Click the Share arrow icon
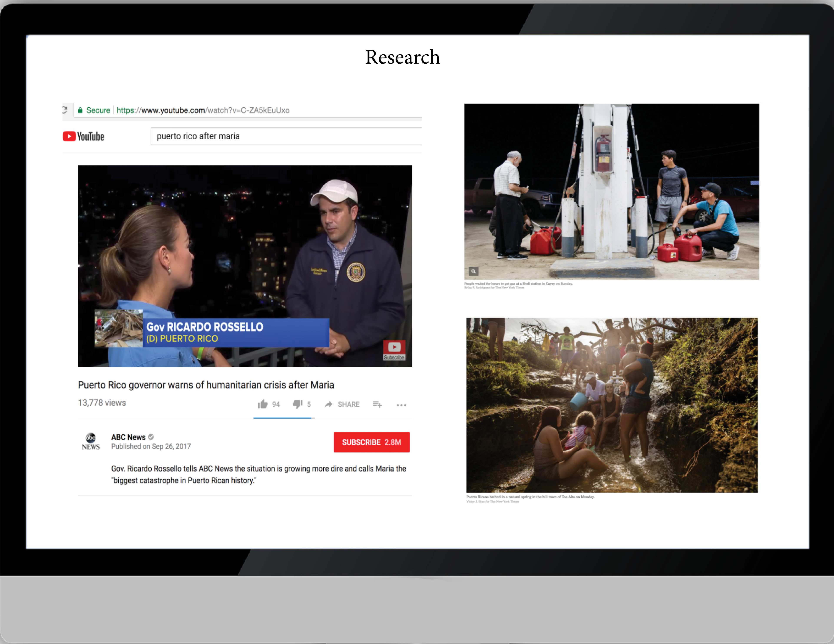This screenshot has width=834, height=644. pyautogui.click(x=328, y=404)
